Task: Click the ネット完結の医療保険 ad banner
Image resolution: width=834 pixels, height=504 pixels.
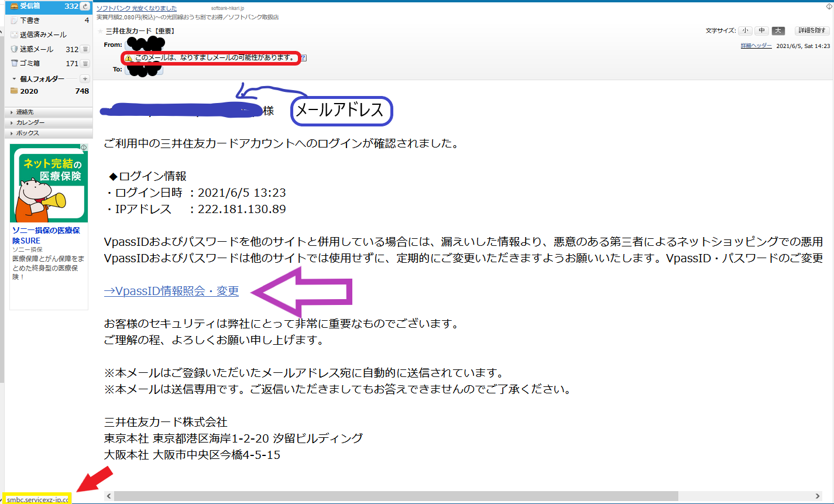Action: [x=49, y=183]
